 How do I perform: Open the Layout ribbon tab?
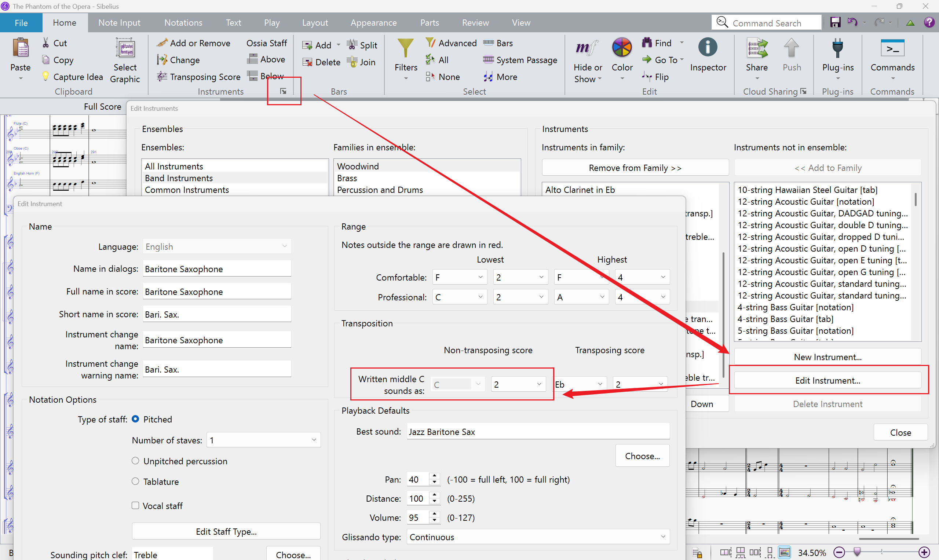tap(315, 23)
